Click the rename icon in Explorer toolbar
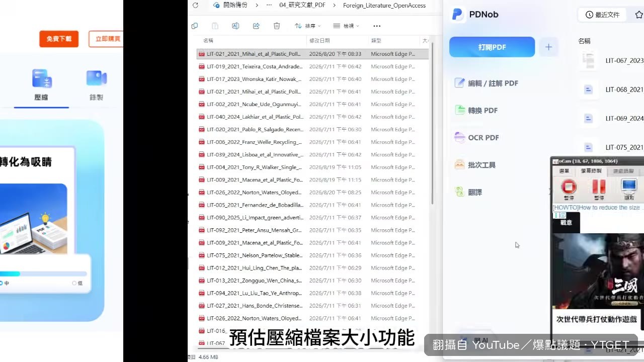This screenshot has height=362, width=644. [x=235, y=26]
